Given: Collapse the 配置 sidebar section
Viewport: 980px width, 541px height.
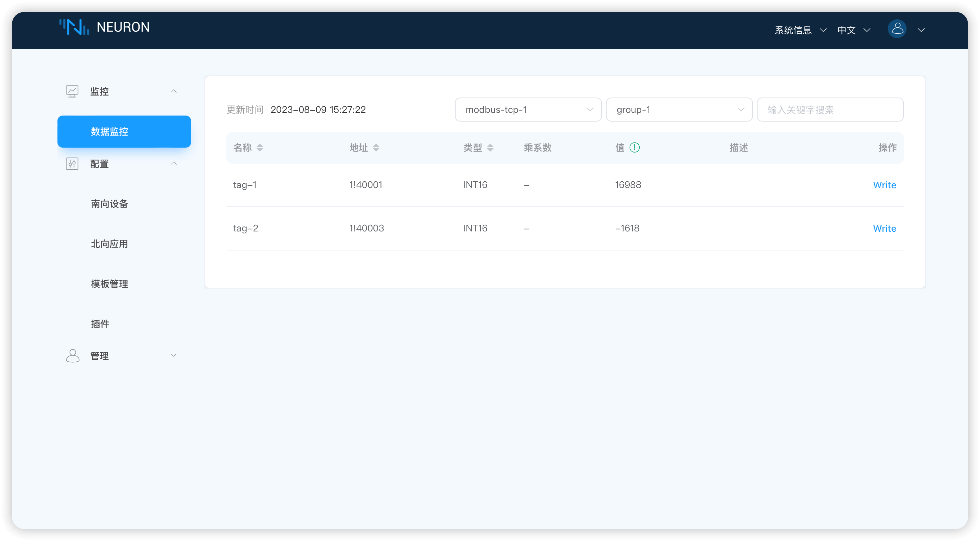Looking at the screenshot, I should (x=174, y=164).
